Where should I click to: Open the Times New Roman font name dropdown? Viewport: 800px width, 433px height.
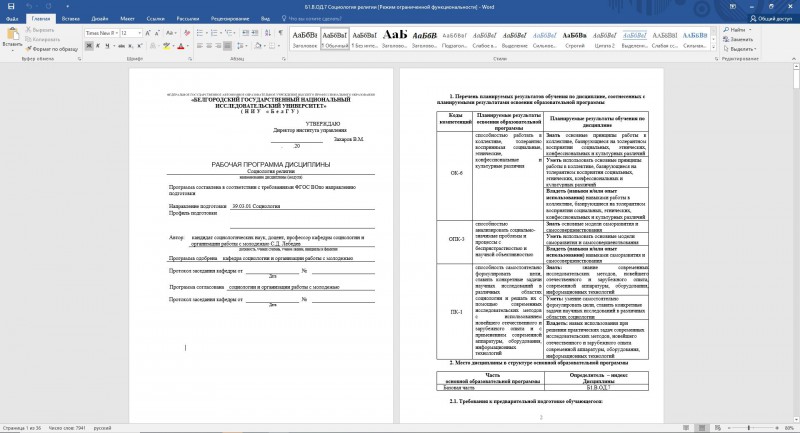pos(117,33)
